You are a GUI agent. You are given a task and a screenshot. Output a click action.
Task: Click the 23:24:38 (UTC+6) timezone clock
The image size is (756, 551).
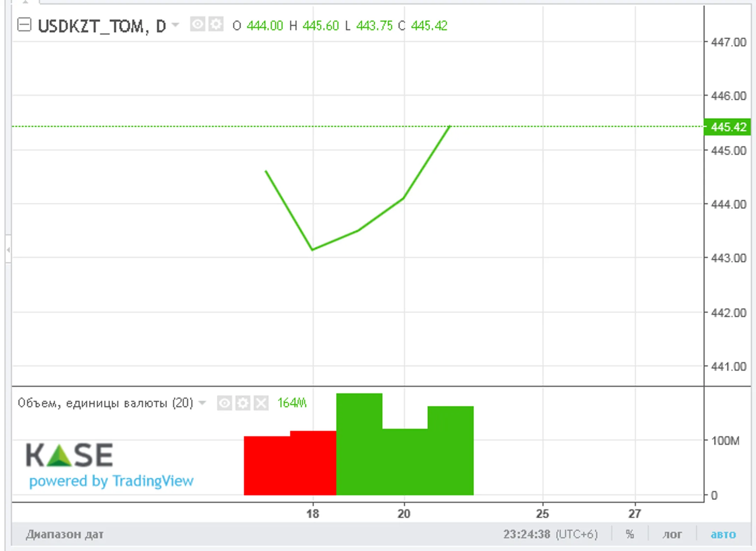pyautogui.click(x=551, y=535)
